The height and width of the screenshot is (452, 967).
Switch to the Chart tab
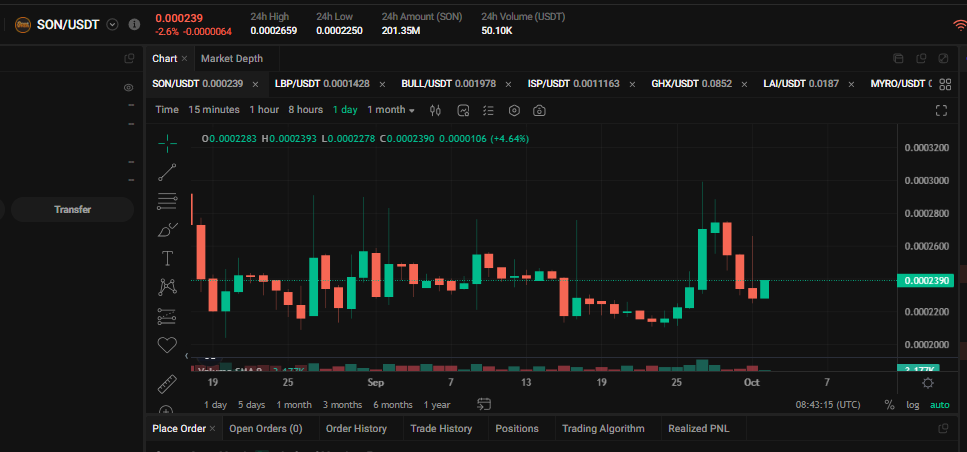pos(165,59)
